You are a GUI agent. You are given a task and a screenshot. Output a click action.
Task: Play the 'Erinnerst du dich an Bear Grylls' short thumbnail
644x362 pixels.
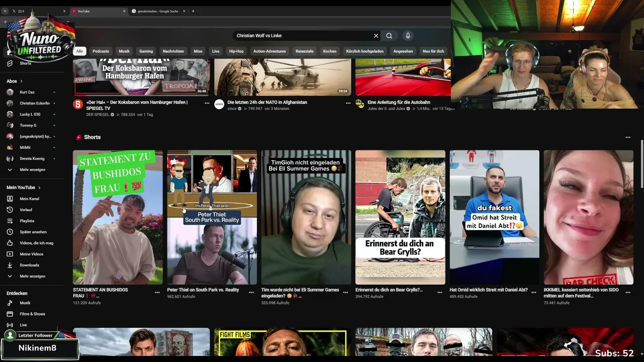pyautogui.click(x=400, y=217)
